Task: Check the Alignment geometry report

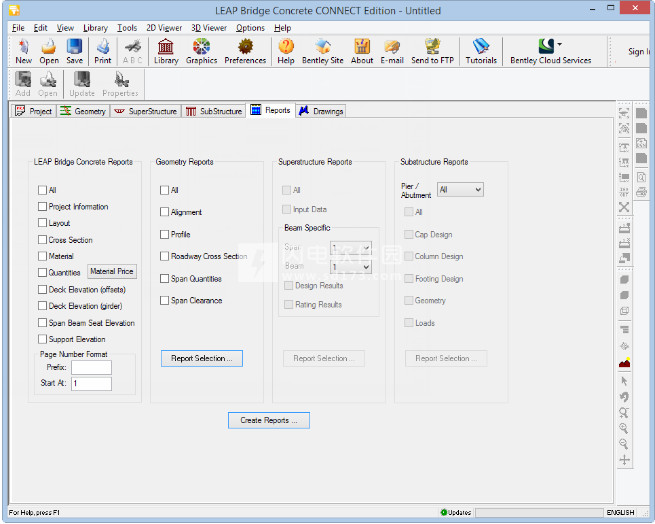Action: (164, 212)
